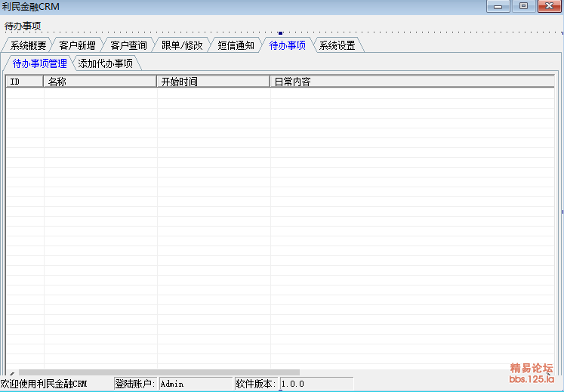The width and height of the screenshot is (564, 392).
Task: Click the 名称 column header
Action: pos(100,82)
